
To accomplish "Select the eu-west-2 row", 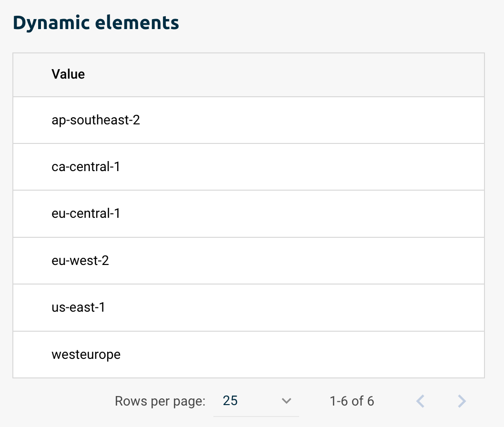I will [249, 261].
